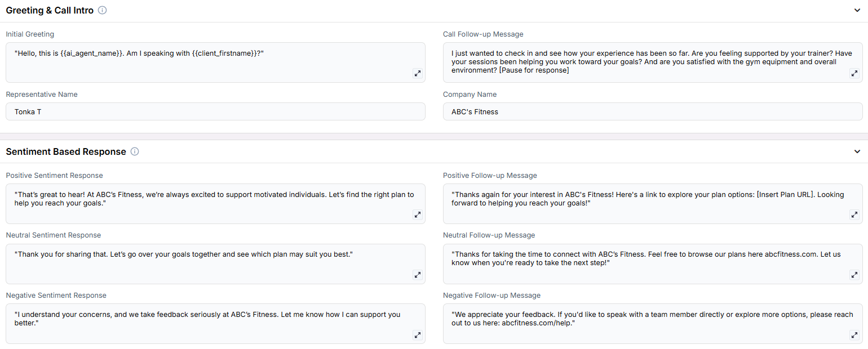The image size is (868, 349).
Task: Collapse the Greeting & Call Intro section
Action: [857, 10]
